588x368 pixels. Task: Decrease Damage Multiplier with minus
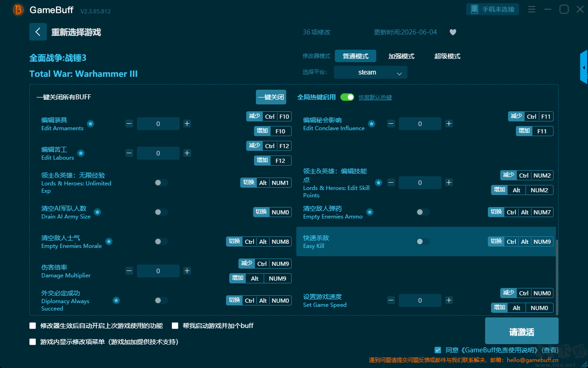click(x=129, y=271)
